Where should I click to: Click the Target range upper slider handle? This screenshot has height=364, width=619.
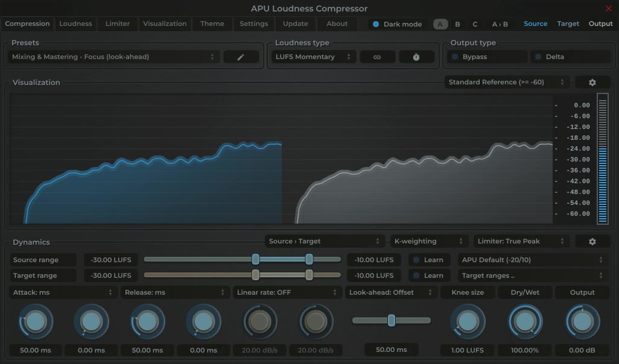click(309, 275)
